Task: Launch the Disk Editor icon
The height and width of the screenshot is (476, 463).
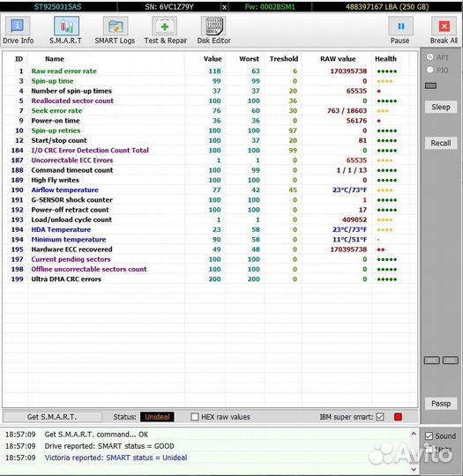Action: point(213,26)
